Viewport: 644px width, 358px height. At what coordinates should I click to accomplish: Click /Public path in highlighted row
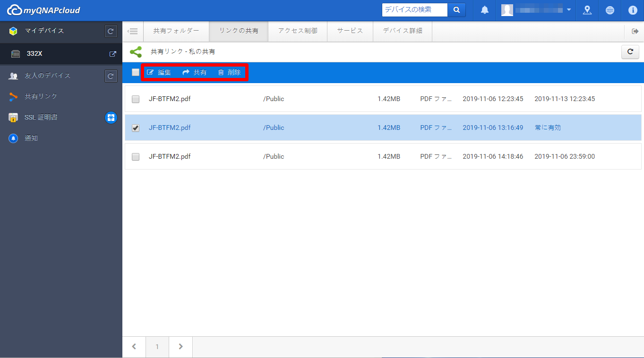pyautogui.click(x=274, y=128)
